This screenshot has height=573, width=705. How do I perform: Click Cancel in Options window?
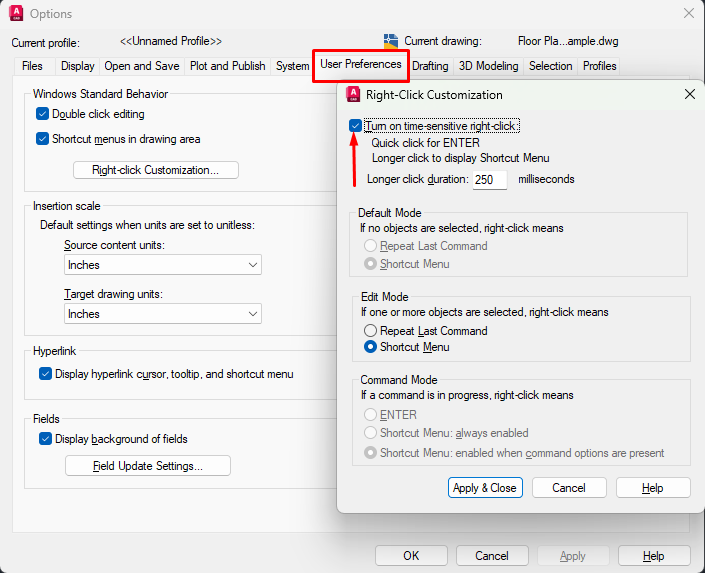[x=492, y=555]
